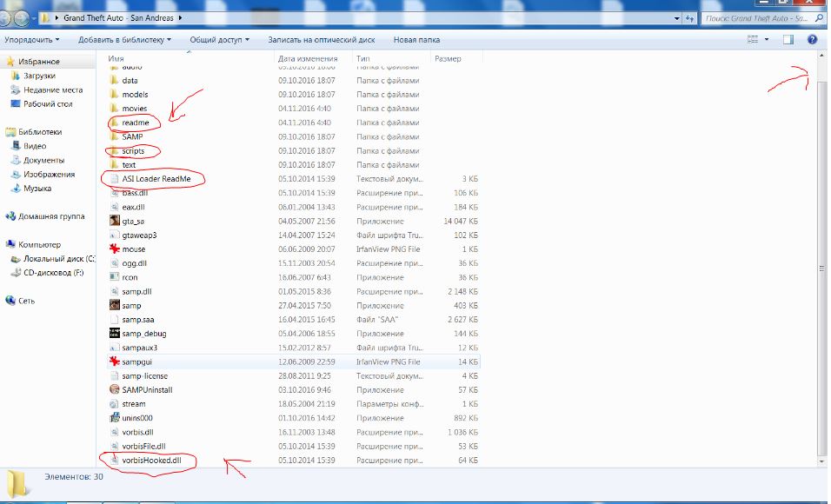Click the change view icon
This screenshot has height=504, width=831.
[753, 40]
